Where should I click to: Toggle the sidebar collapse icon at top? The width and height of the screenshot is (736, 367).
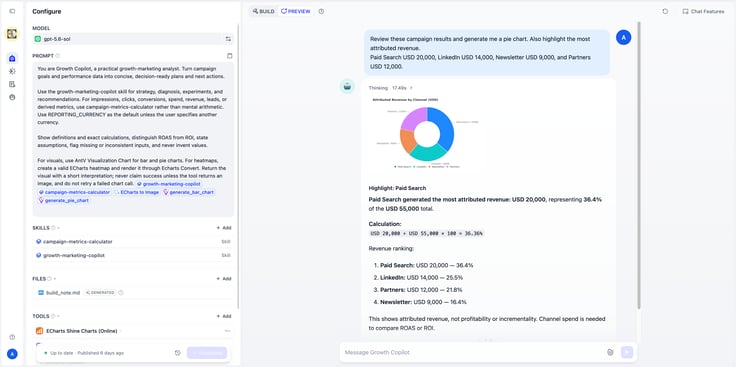(12, 11)
